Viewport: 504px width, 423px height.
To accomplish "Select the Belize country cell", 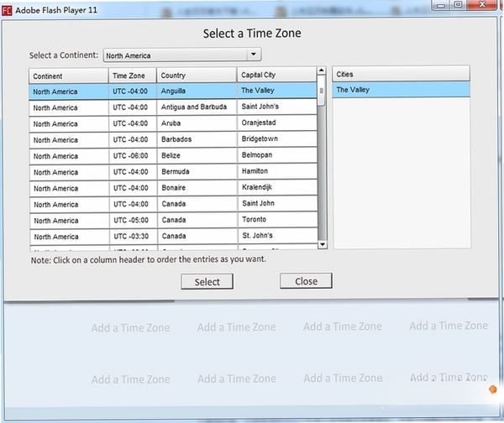I will (197, 155).
